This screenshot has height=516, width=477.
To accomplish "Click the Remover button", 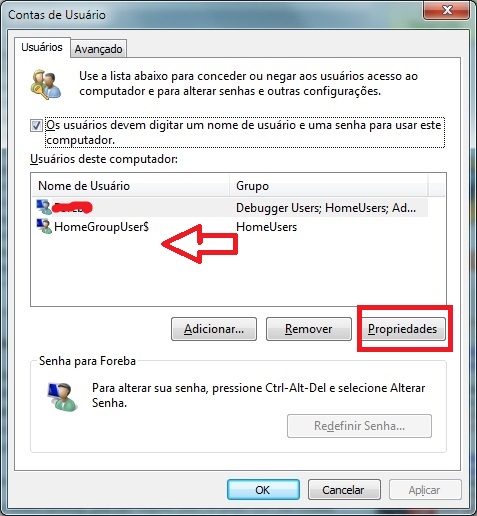I will 309,329.
